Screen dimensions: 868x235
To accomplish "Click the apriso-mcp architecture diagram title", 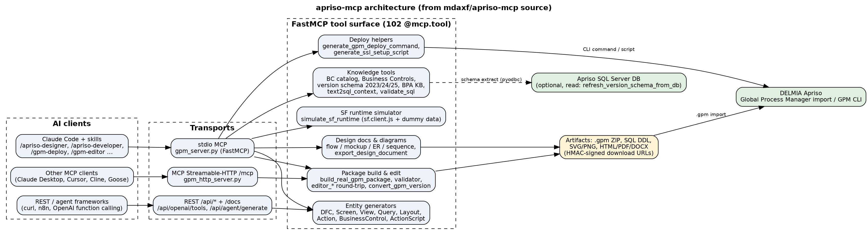I will point(434,8).
